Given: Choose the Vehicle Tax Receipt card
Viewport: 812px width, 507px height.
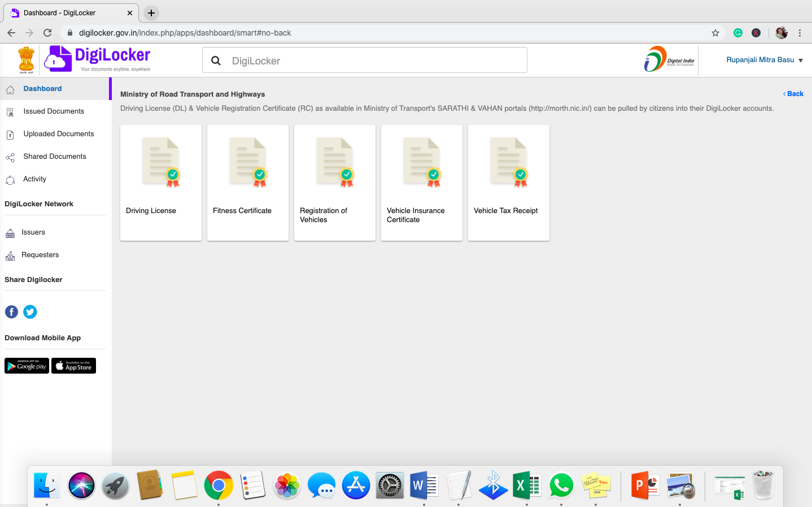Looking at the screenshot, I should point(509,183).
